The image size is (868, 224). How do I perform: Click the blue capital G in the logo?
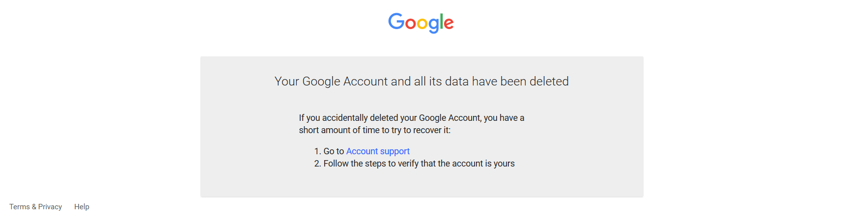click(396, 22)
